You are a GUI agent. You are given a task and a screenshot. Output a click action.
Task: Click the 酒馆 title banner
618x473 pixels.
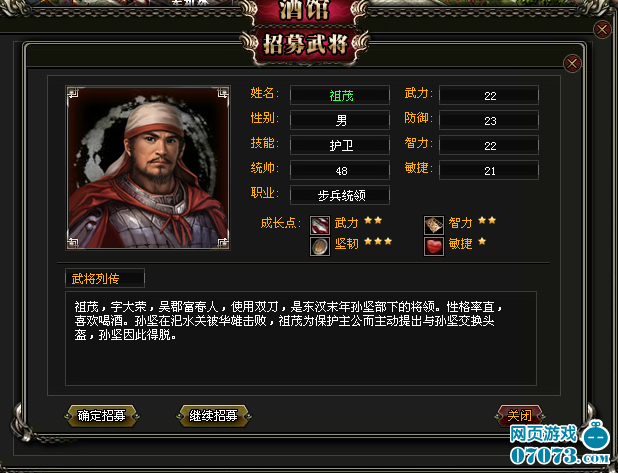pyautogui.click(x=303, y=11)
